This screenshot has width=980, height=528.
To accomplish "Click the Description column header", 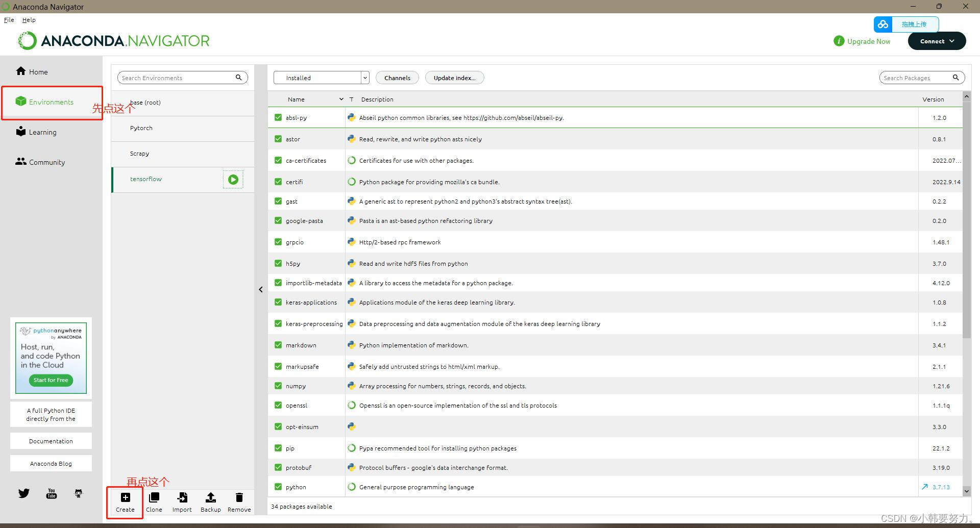I will (377, 99).
